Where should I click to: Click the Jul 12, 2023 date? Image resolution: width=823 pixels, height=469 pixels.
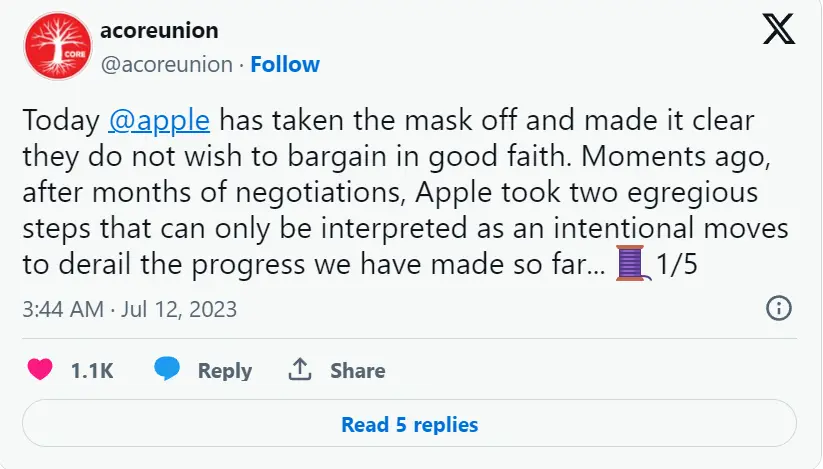coord(179,309)
